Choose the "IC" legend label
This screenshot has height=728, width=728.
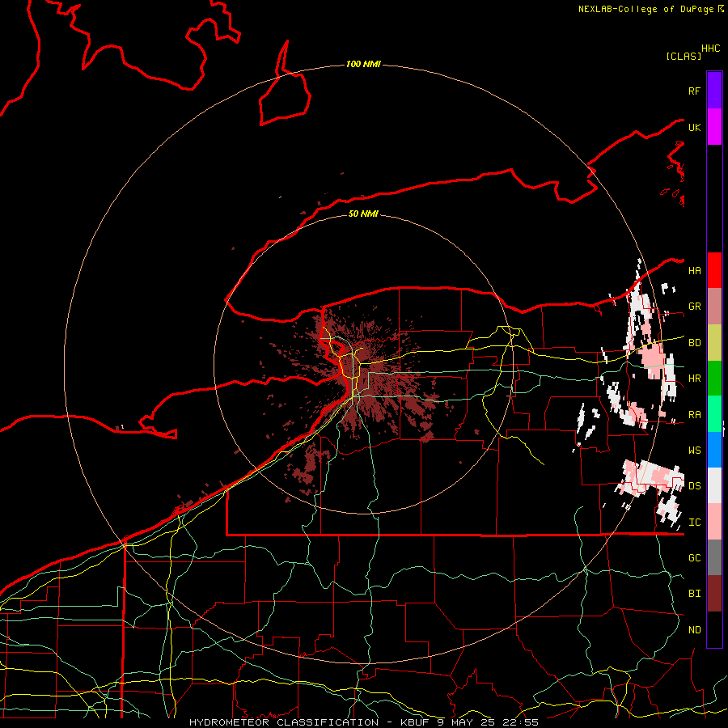pyautogui.click(x=694, y=523)
